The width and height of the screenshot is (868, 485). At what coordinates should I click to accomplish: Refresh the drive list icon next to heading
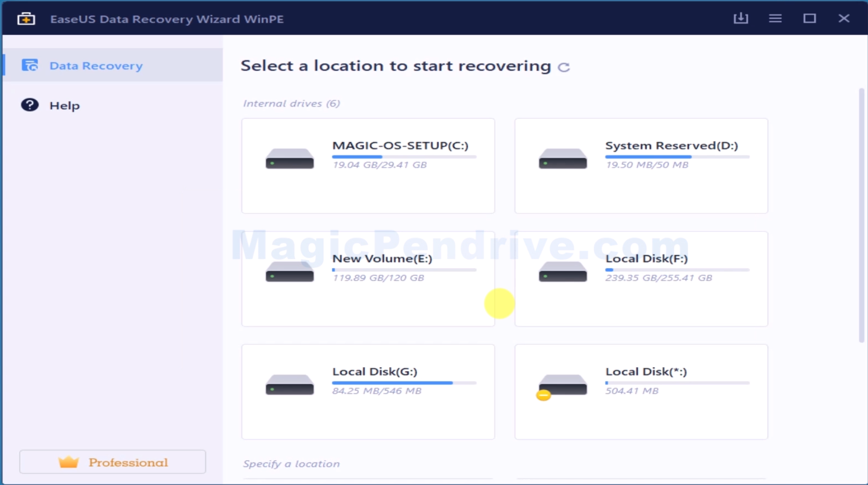(564, 67)
